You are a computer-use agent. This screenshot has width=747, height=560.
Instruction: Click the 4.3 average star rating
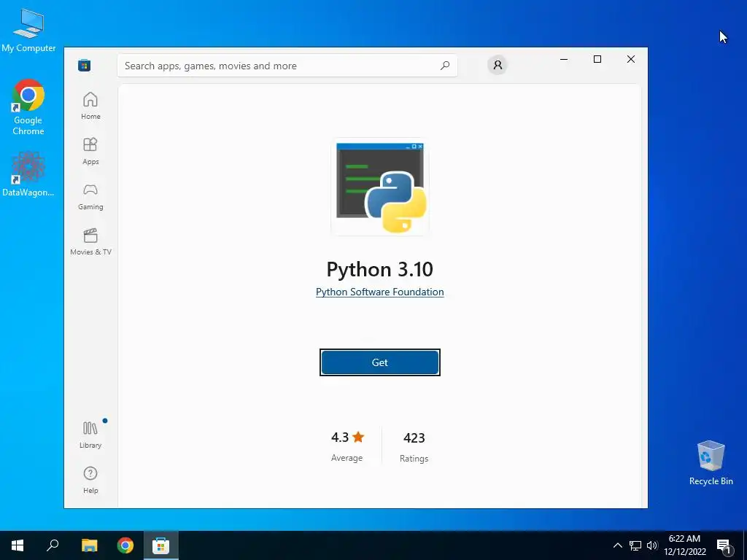347,446
